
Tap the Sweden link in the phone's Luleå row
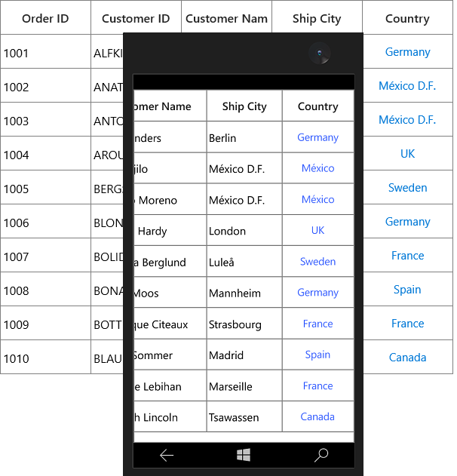[317, 262]
